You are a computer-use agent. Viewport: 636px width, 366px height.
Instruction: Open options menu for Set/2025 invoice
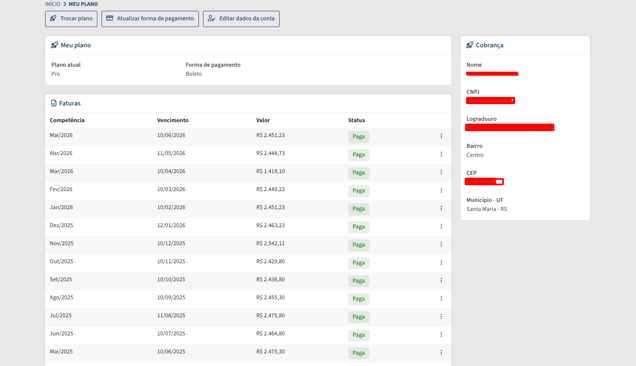tap(441, 280)
